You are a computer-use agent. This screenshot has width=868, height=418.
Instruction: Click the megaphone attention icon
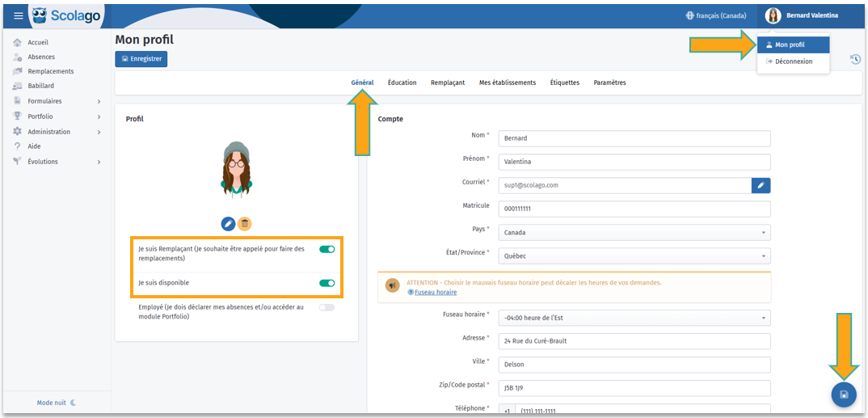(393, 286)
